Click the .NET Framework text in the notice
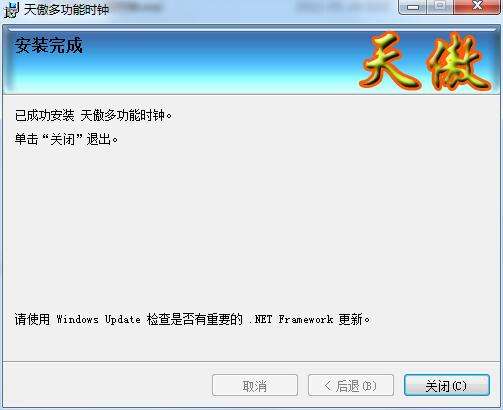This screenshot has height=410, width=503. (291, 319)
